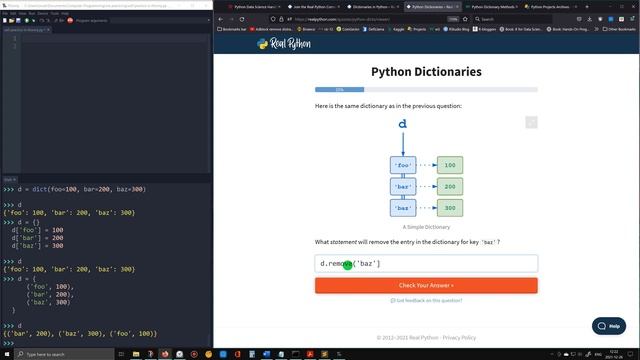The image size is (640, 360).
Task: Open Kaggle bookmark
Action: point(397,29)
